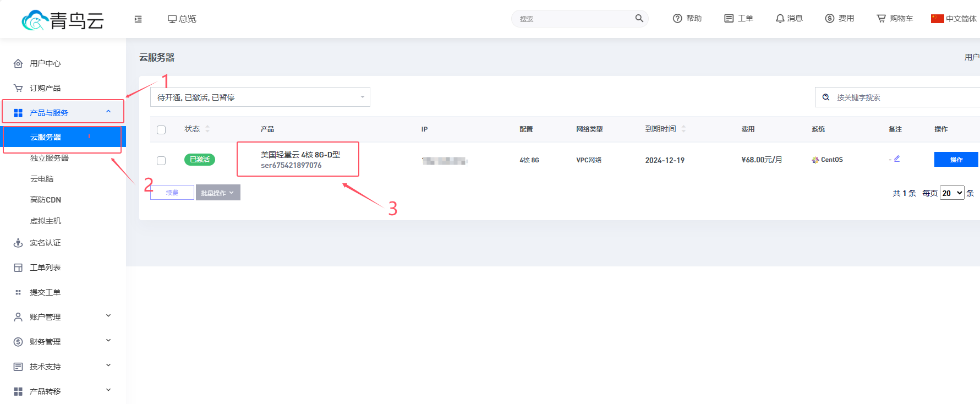This screenshot has height=404, width=980.
Task: Open 工单列表 in sidebar
Action: [45, 267]
